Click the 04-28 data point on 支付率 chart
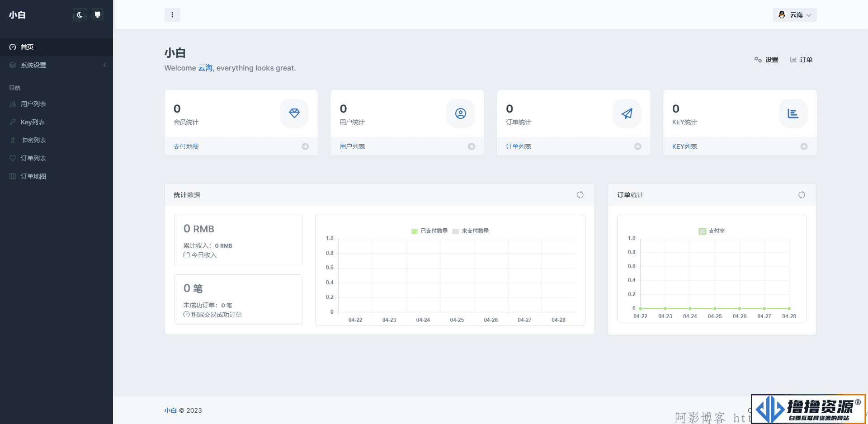 [x=789, y=308]
